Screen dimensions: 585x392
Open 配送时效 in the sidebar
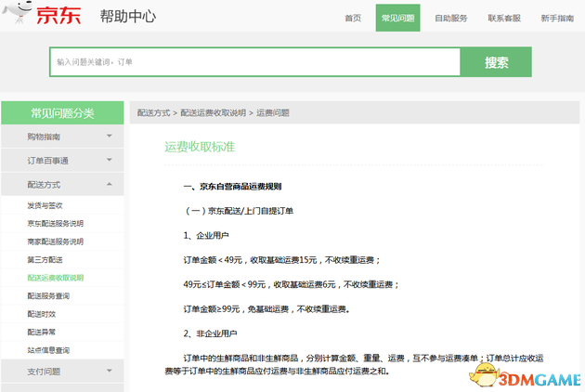pyautogui.click(x=42, y=314)
